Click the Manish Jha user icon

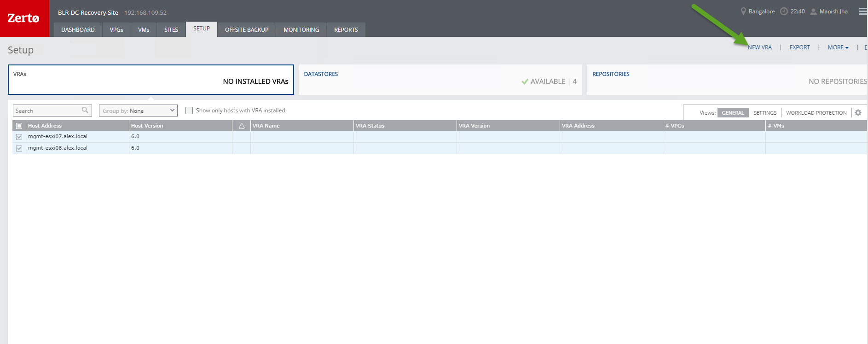(x=813, y=12)
